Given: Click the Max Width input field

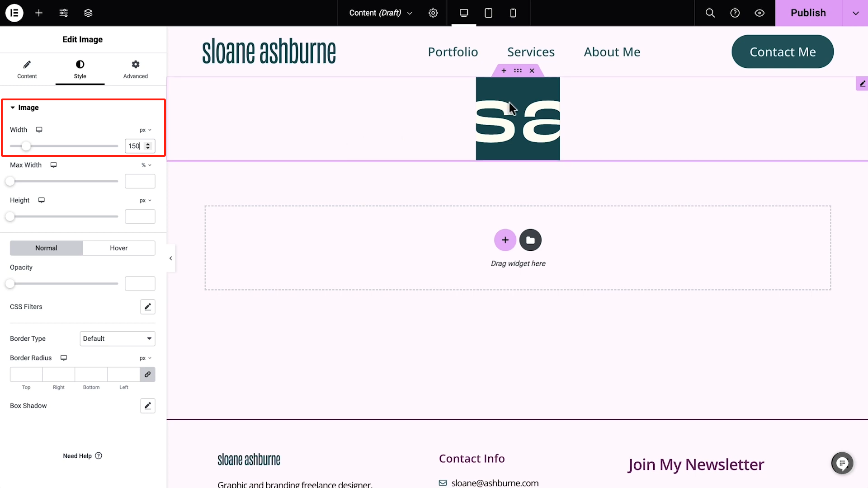Looking at the screenshot, I should (140, 181).
